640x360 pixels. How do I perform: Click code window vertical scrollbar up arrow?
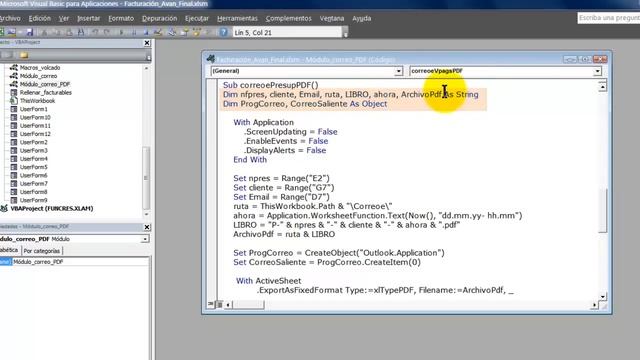point(602,87)
